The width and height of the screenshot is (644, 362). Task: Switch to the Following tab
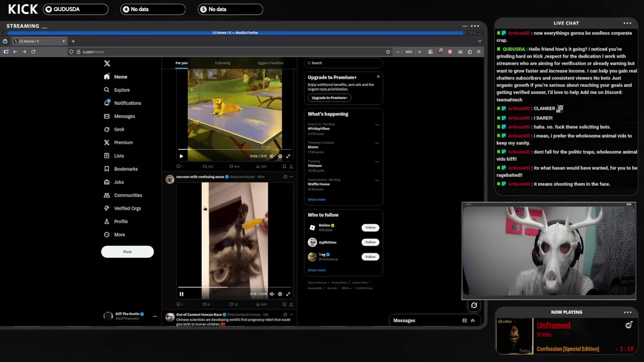[222, 63]
